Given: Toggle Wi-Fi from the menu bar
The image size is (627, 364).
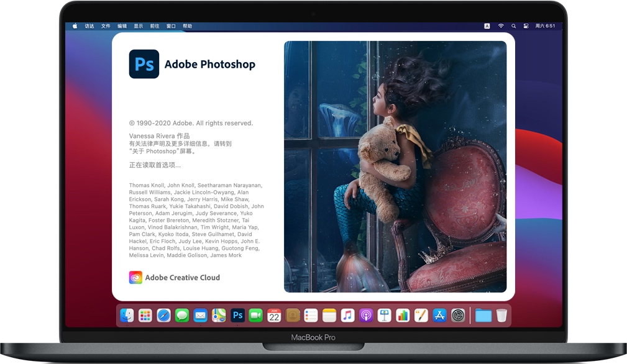Looking at the screenshot, I should click(501, 26).
